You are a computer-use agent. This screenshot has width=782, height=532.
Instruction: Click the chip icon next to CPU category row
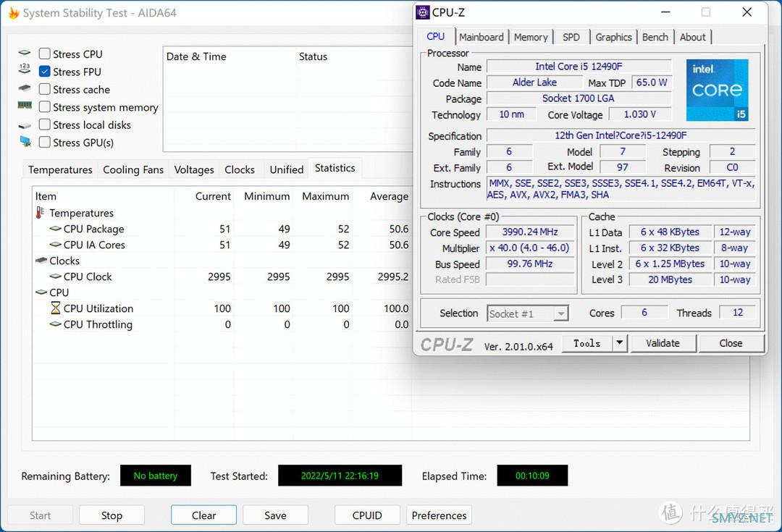click(41, 292)
